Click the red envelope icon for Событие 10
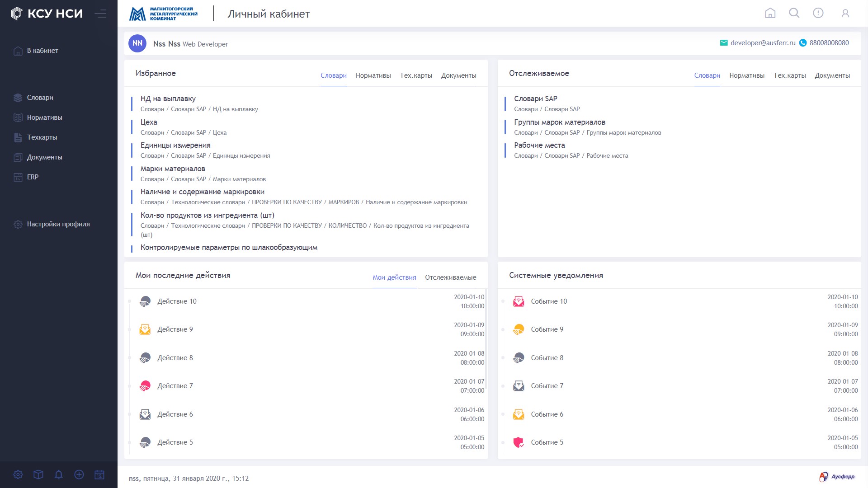Screen dimensions: 868x488 point(519,301)
